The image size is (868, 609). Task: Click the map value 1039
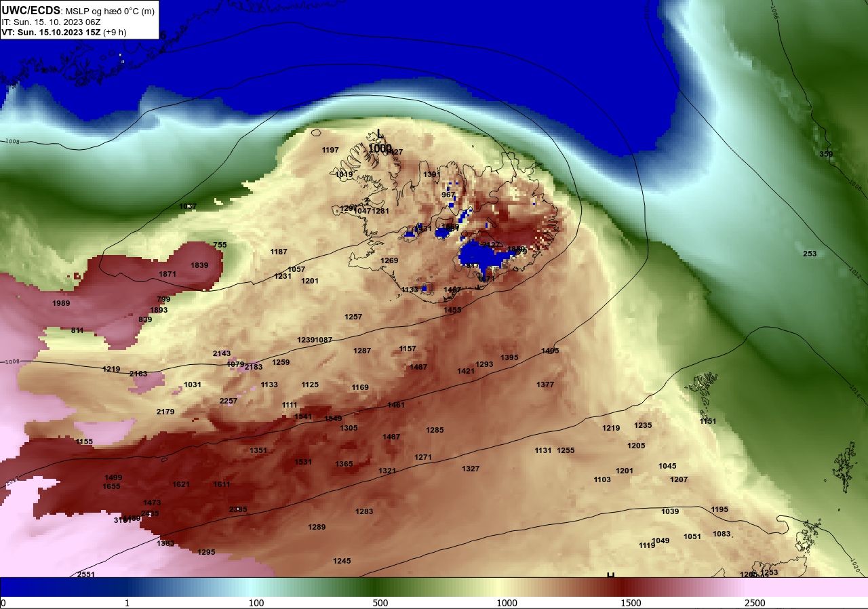[670, 511]
